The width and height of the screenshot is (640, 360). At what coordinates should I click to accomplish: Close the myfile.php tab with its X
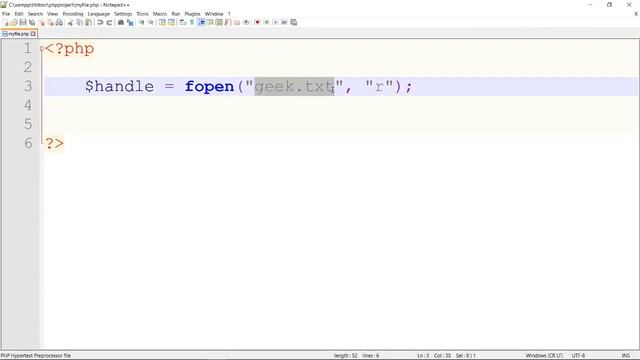[x=33, y=34]
